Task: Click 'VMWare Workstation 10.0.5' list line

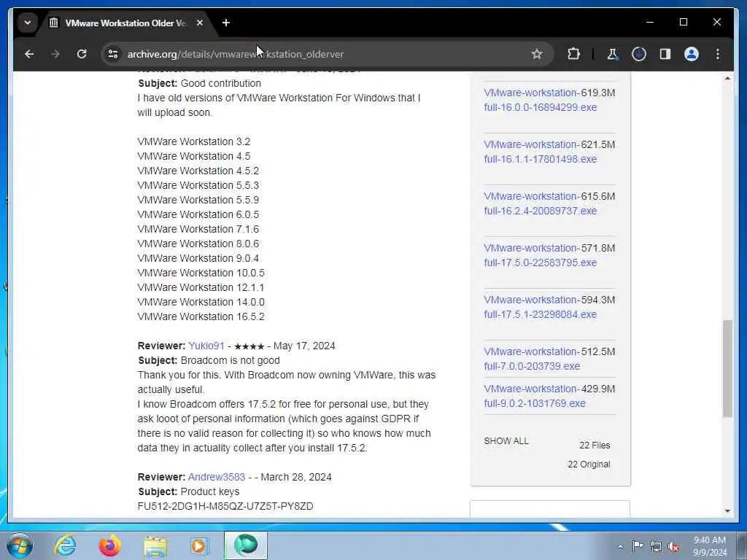Action: [201, 273]
